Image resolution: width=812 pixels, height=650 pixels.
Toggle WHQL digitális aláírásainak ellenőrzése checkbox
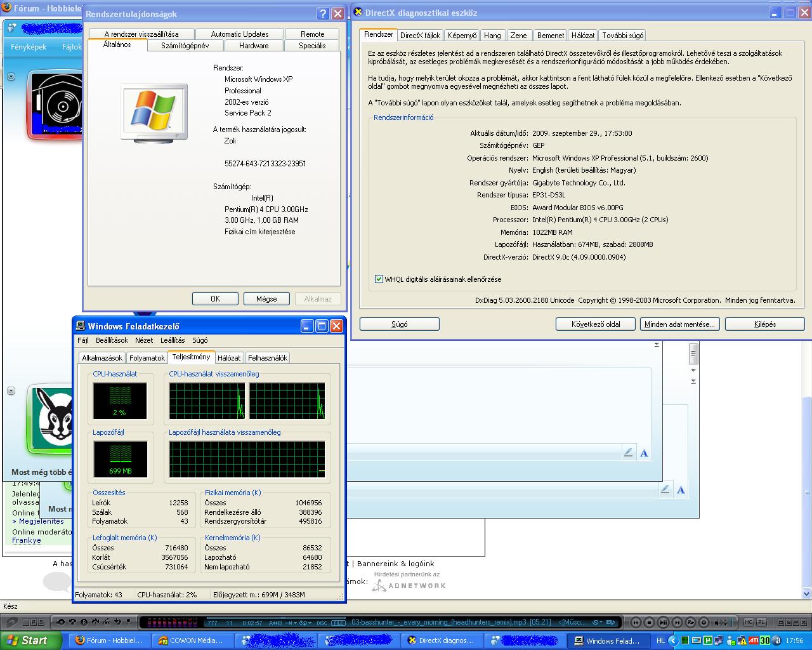379,279
